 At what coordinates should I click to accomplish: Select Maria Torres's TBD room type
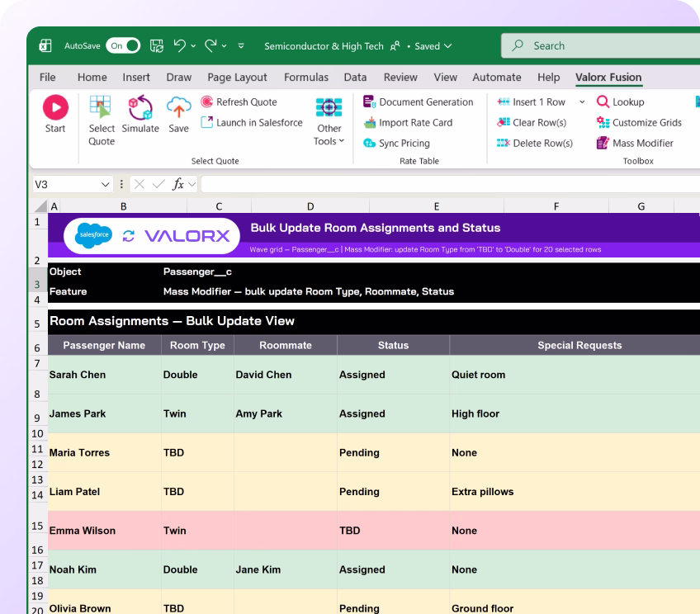[x=197, y=452]
